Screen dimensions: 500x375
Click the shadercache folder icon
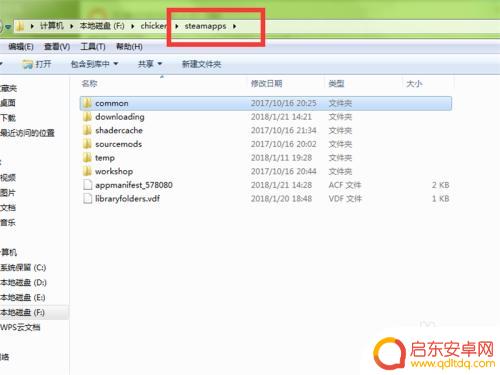tap(87, 130)
